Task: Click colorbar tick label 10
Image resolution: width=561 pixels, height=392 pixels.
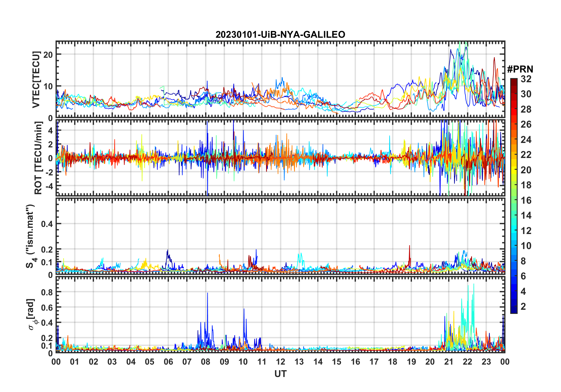Action: [526, 246]
